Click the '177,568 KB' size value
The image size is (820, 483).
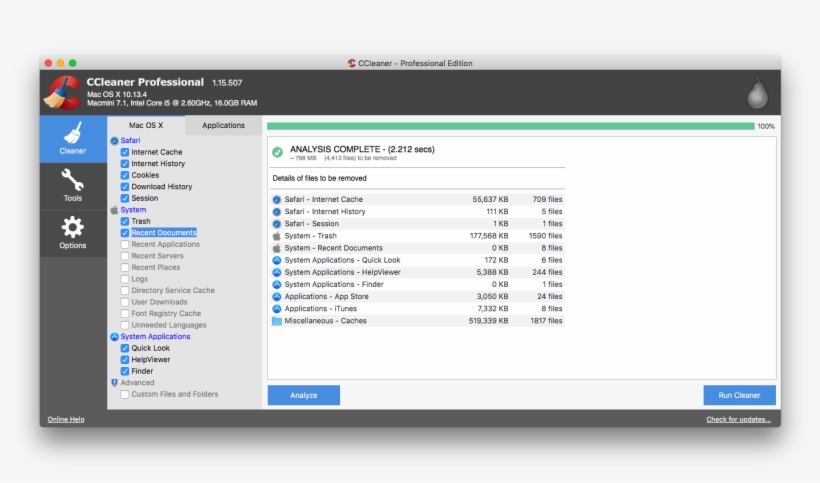489,236
